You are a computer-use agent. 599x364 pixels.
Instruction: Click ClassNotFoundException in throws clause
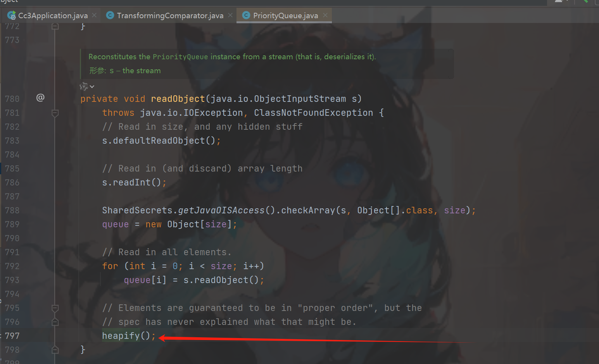pyautogui.click(x=313, y=113)
